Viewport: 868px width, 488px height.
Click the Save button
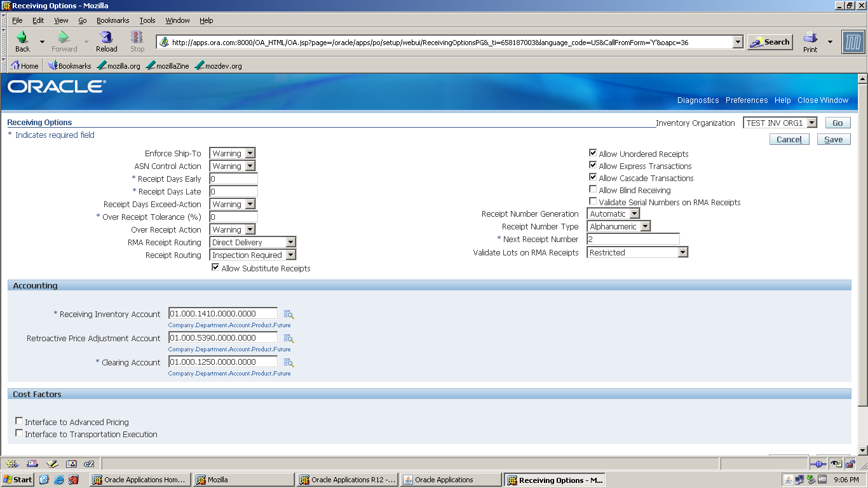[833, 139]
